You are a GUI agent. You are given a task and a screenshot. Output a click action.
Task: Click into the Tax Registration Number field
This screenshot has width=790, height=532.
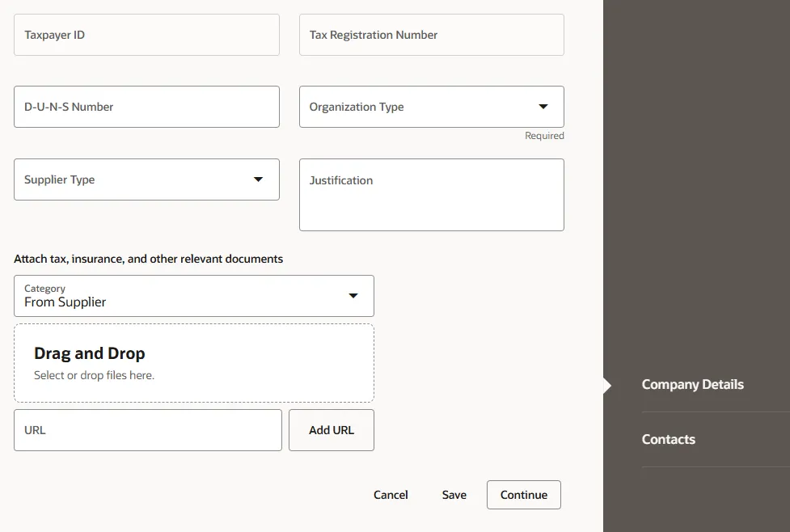pos(431,35)
